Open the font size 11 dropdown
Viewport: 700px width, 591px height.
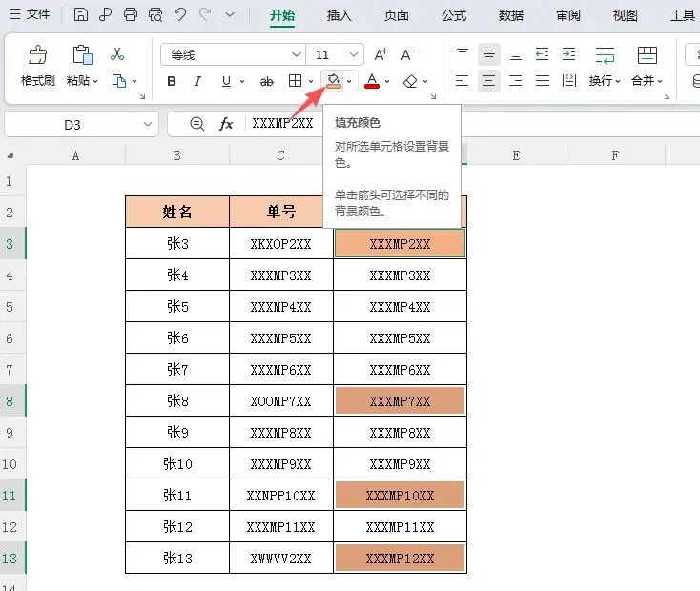pos(354,54)
